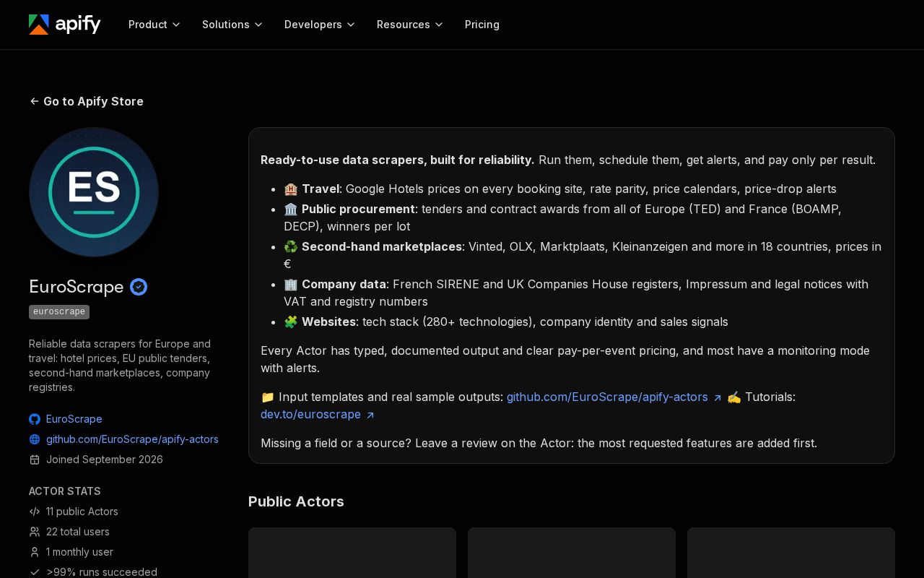Click the writing hand emoji before Tutorials
Viewport: 924px width, 578px height.
(734, 397)
